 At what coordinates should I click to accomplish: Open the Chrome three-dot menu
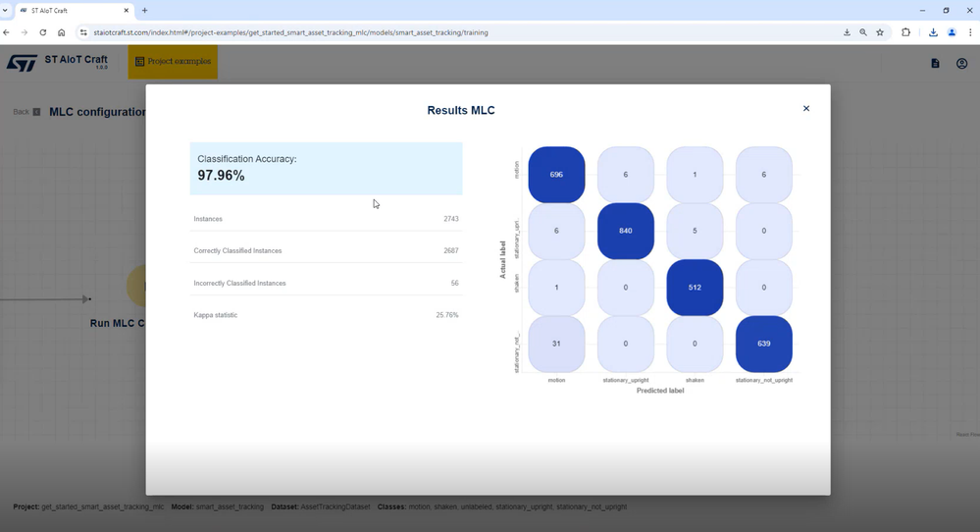click(x=970, y=32)
